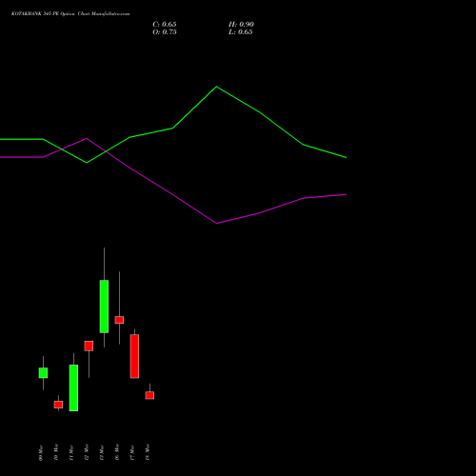Click the open value 'O: 0.75'
Image resolution: width=476 pixels, height=476 pixels.
(x=165, y=32)
